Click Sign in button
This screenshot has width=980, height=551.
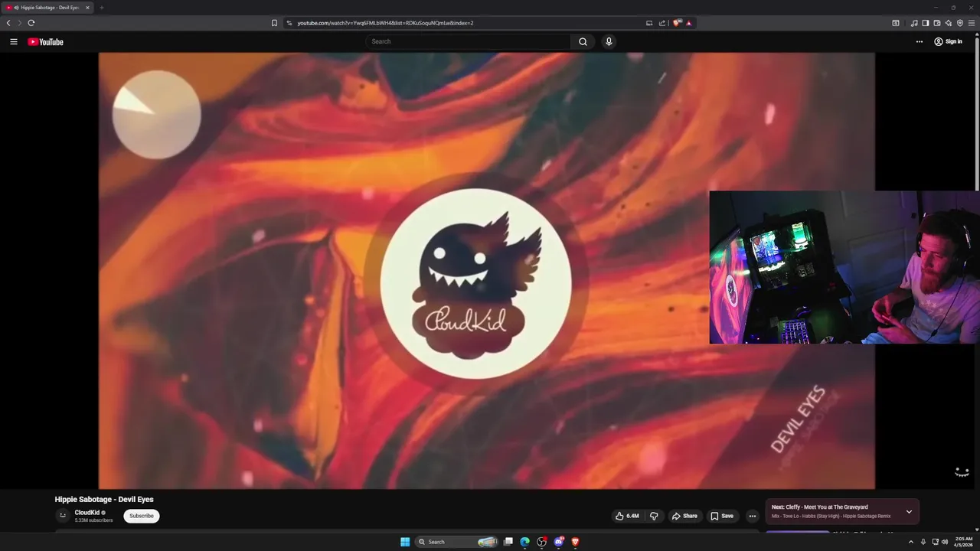click(x=948, y=42)
